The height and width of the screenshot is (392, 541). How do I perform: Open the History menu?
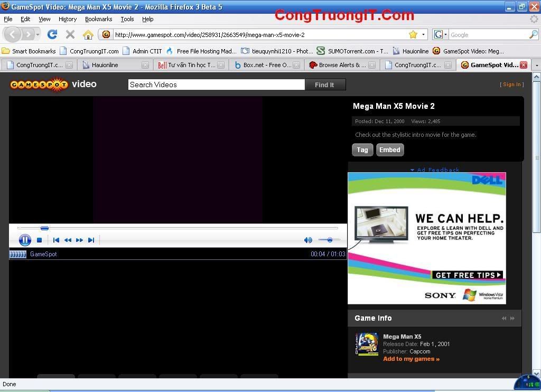point(68,19)
